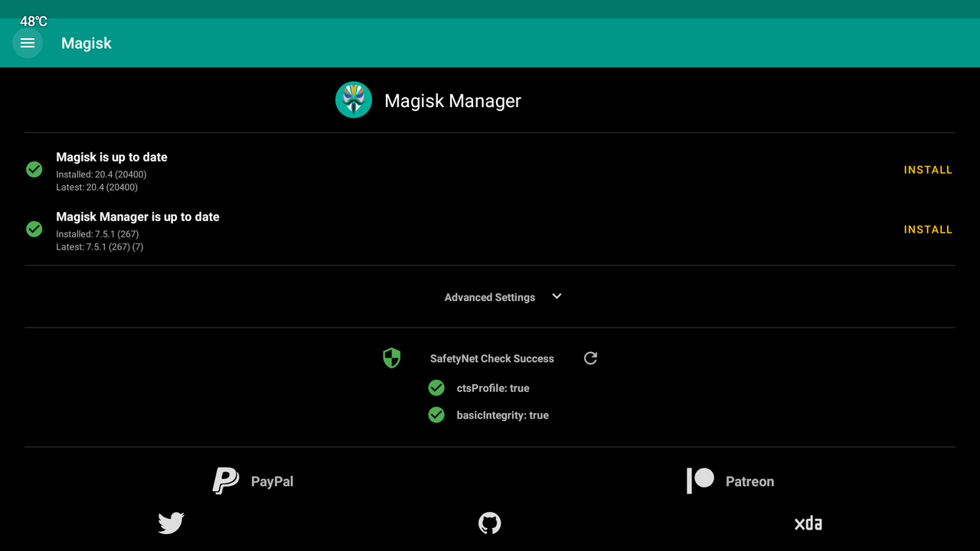Expand the Advanced Settings chevron
The width and height of the screenshot is (980, 551).
[x=557, y=296]
